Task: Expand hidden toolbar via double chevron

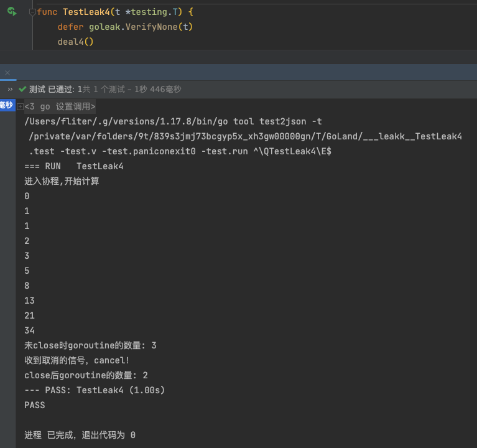Action: (x=10, y=90)
